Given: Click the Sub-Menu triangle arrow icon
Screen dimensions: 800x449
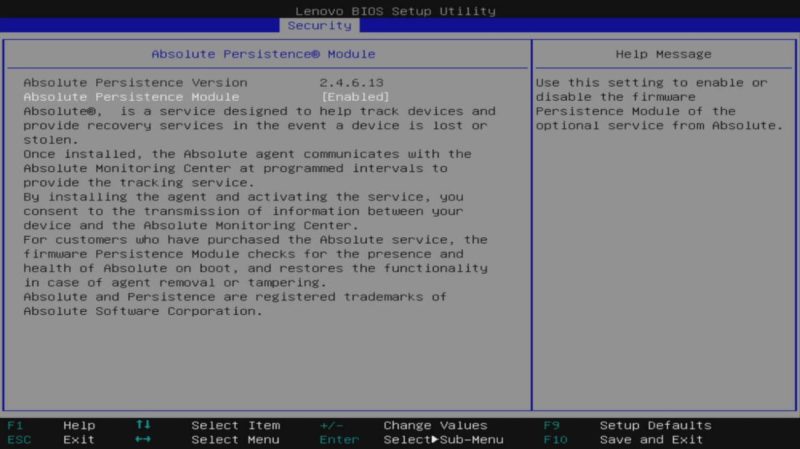Looking at the screenshot, I should (435, 439).
